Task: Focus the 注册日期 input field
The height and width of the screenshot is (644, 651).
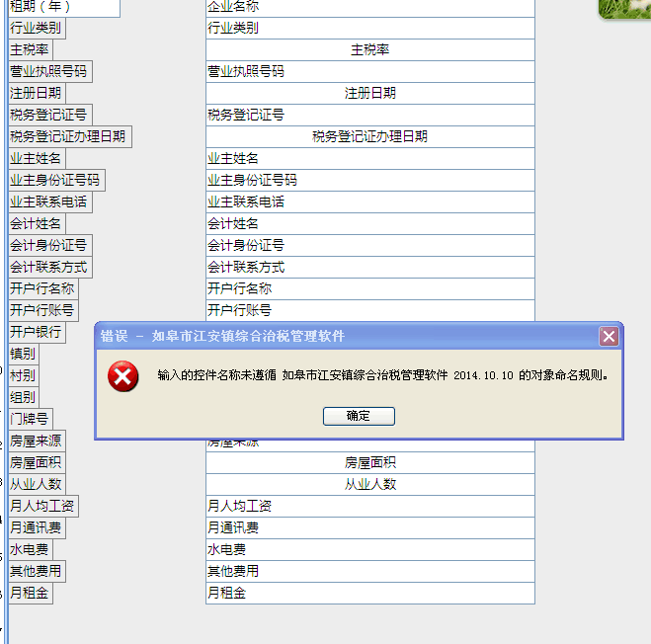Action: click(369, 93)
